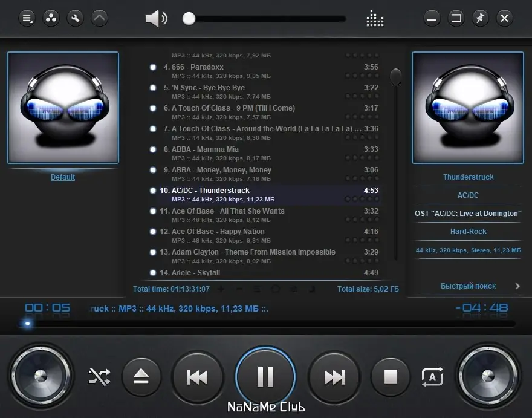The width and height of the screenshot is (532, 418).
Task: Click the 44 kHz, 320 kbps, Stereo info line
Action: (x=468, y=250)
